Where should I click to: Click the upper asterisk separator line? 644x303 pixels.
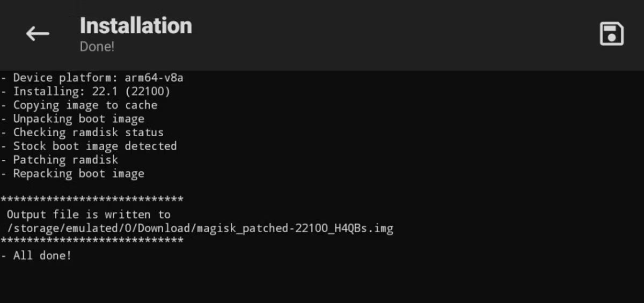click(x=92, y=199)
